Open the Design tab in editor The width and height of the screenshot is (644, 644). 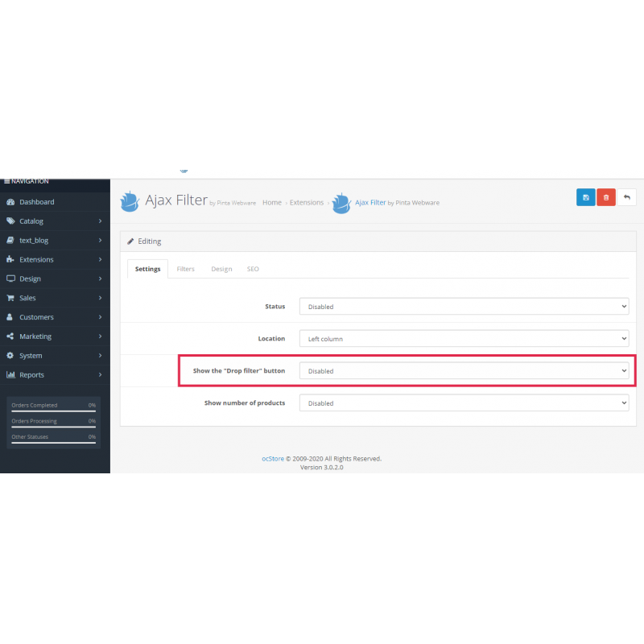(x=221, y=269)
